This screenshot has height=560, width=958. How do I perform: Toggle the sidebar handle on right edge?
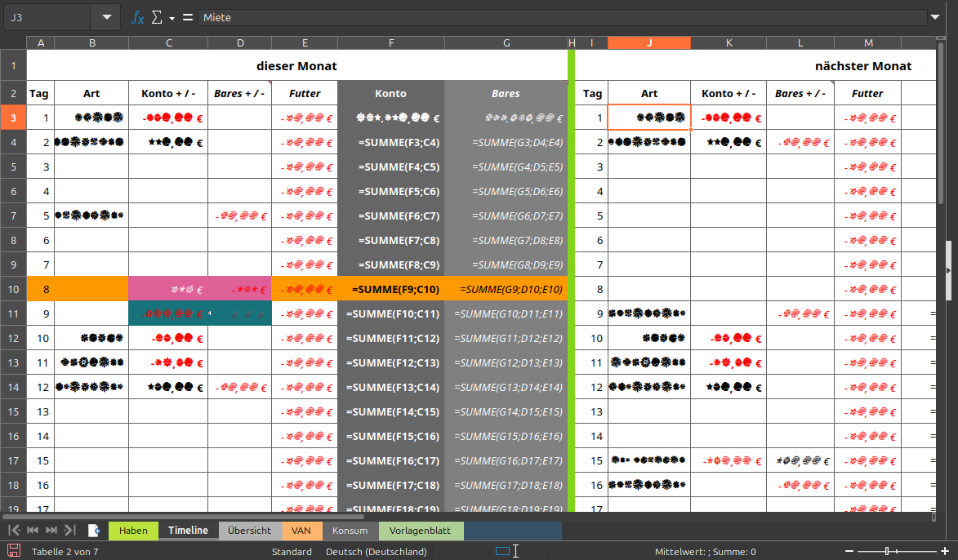pyautogui.click(x=949, y=270)
